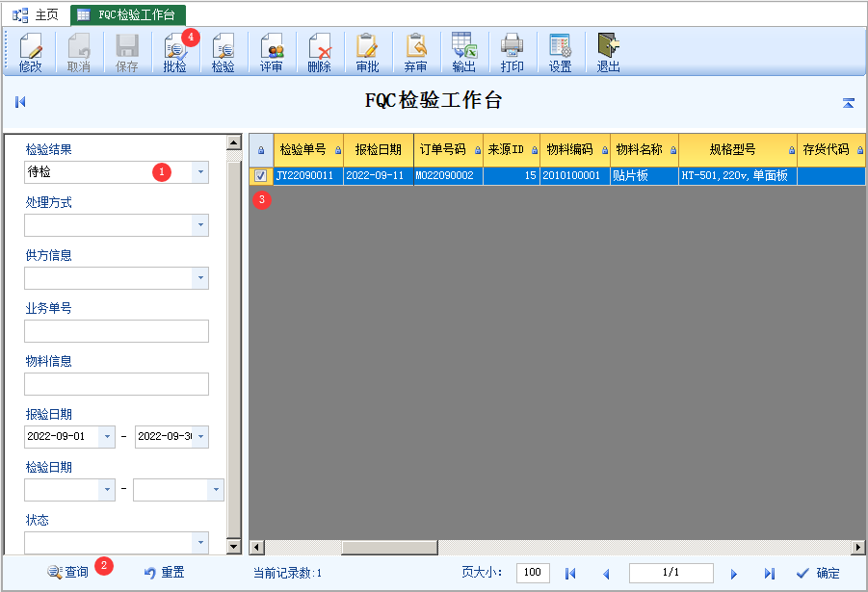
Task: Click filter panel scrollbar up arrow
Action: tap(234, 142)
